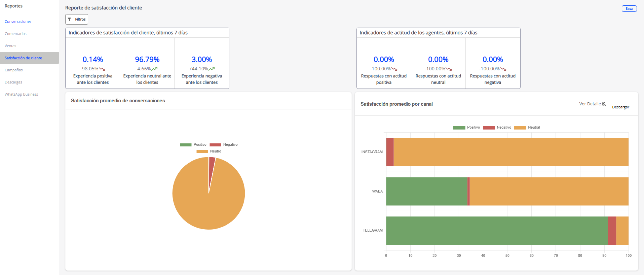
Task: Open the Filtros button
Action: pos(77,20)
